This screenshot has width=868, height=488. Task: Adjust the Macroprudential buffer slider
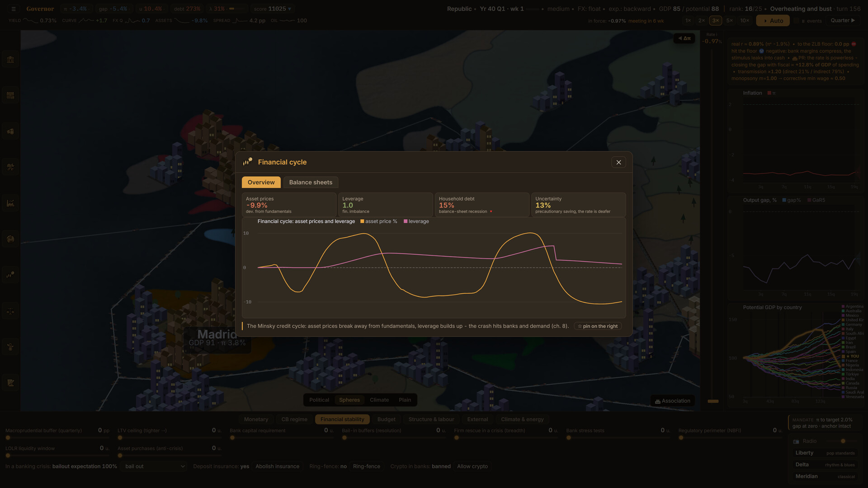tap(57, 437)
